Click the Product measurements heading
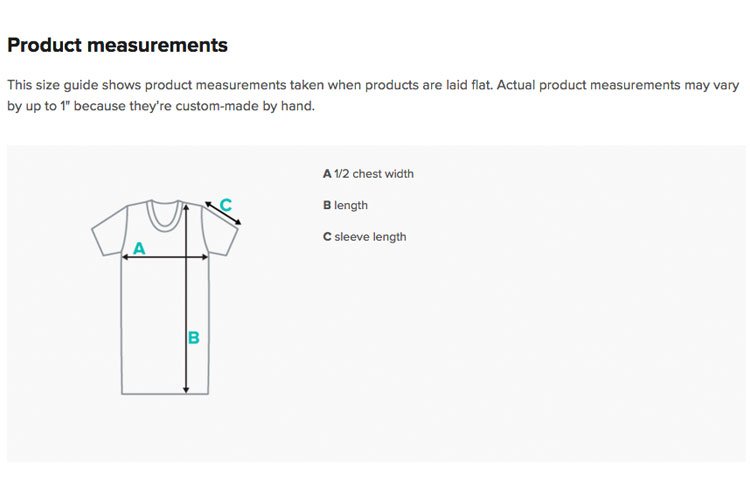This screenshot has height=500, width=750. [118, 45]
